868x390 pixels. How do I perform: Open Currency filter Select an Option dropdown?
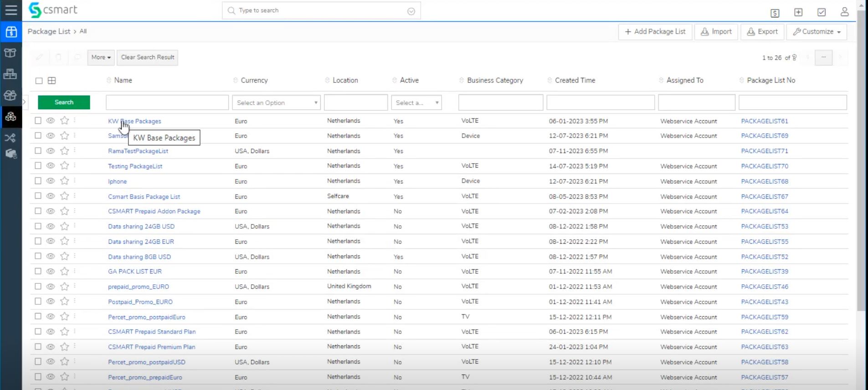coord(277,103)
